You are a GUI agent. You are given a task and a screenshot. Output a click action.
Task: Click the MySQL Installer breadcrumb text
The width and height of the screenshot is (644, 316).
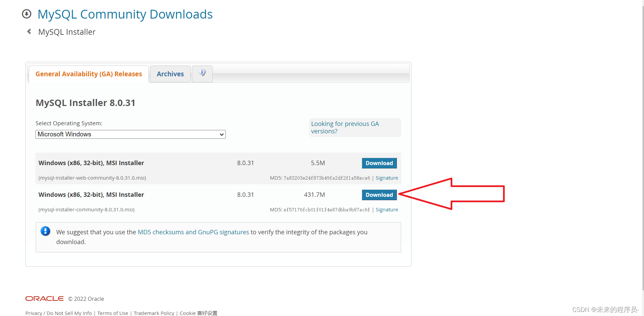(x=67, y=32)
